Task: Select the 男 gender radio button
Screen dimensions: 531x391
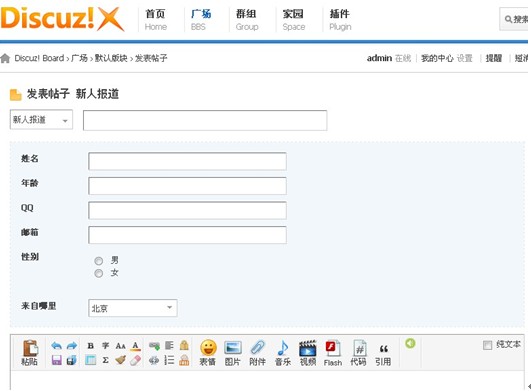Action: (99, 261)
